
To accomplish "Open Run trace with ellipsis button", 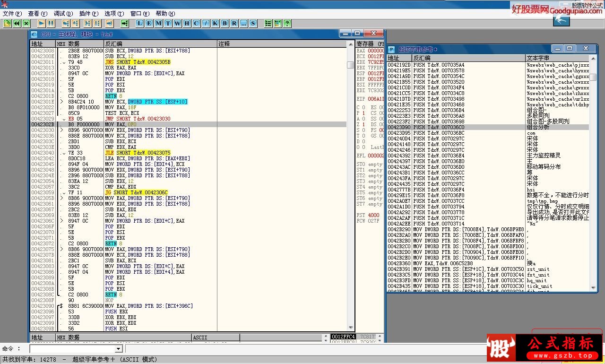I will point(244,23).
